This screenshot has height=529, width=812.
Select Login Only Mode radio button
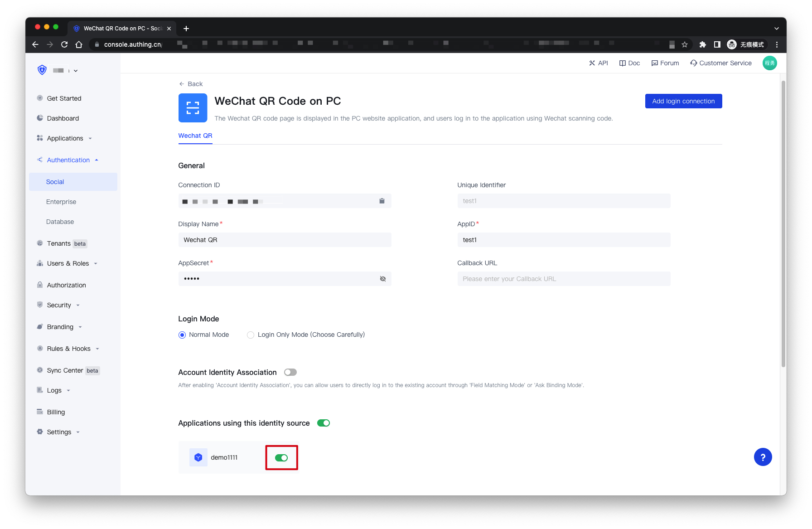251,335
